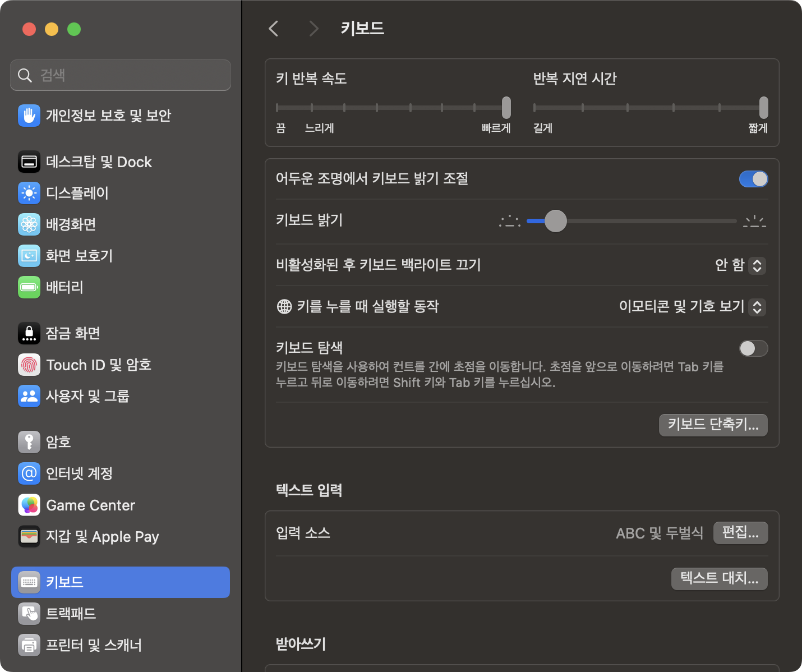
Task: Open the Game Center bubbles icon
Action: click(x=29, y=505)
